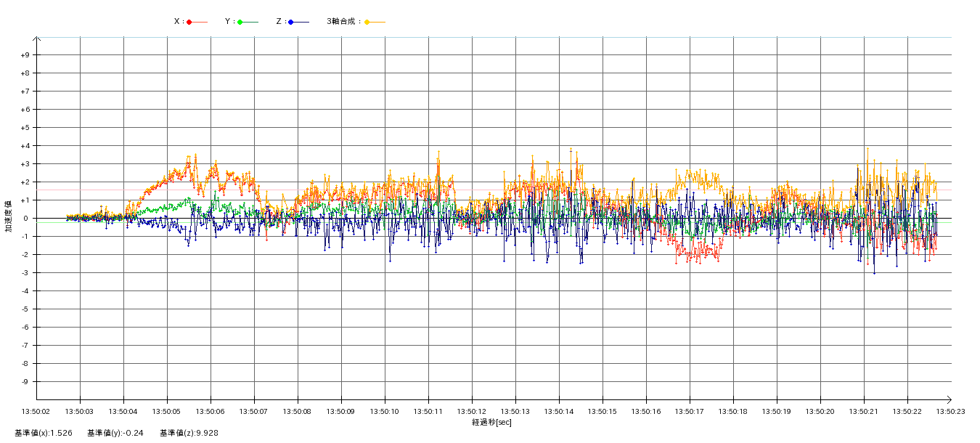The image size is (980, 443).
Task: Select the 'Z :' legend label
Action: coord(280,22)
